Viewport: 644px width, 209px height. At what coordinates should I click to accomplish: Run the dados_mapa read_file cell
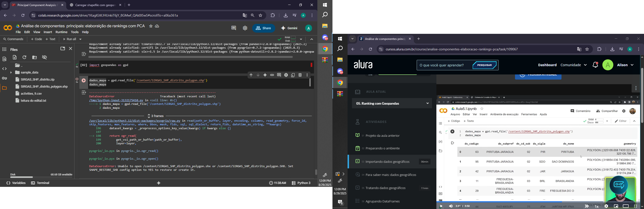[84, 81]
